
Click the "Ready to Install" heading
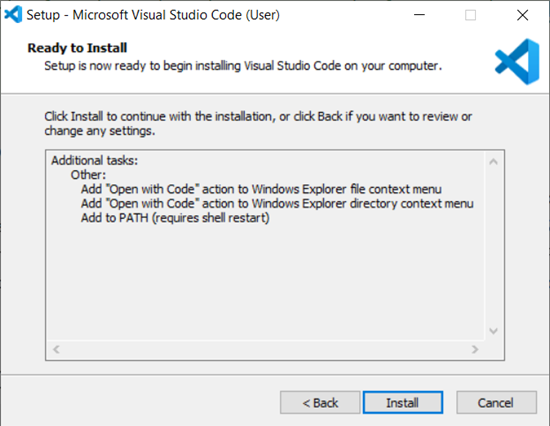click(77, 48)
